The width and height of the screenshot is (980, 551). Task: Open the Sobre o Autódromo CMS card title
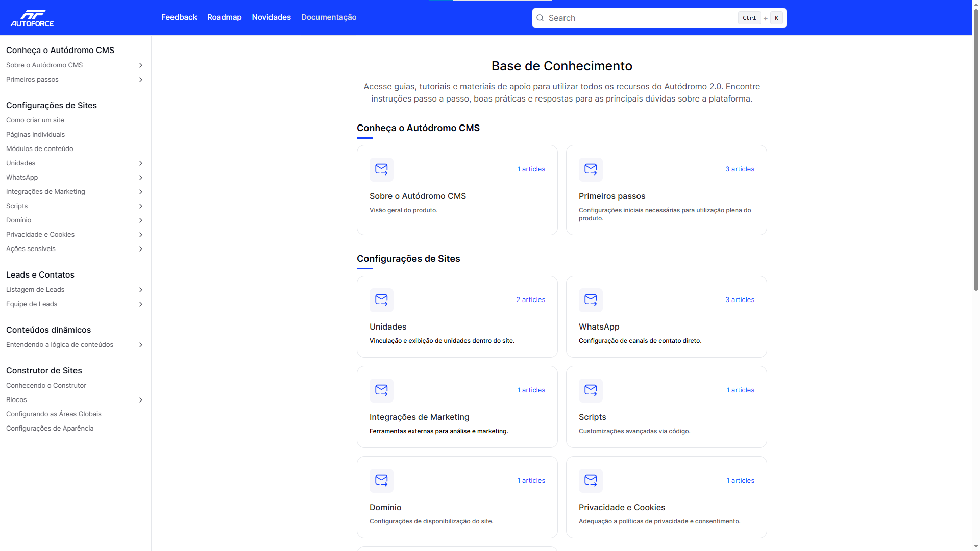coord(418,196)
